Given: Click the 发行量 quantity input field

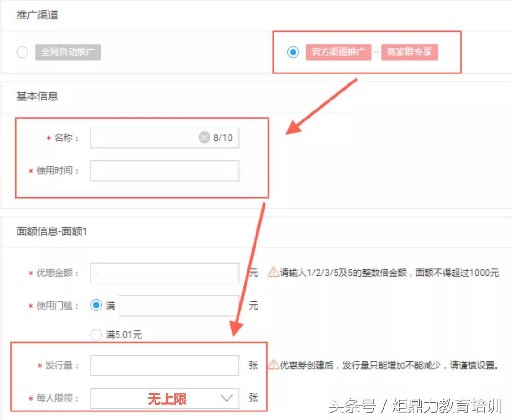Looking at the screenshot, I should (x=165, y=365).
